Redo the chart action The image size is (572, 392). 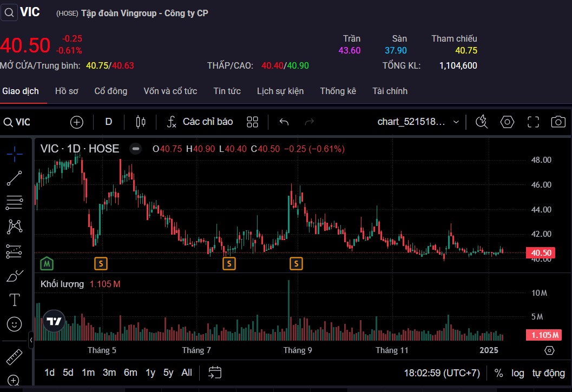(310, 122)
